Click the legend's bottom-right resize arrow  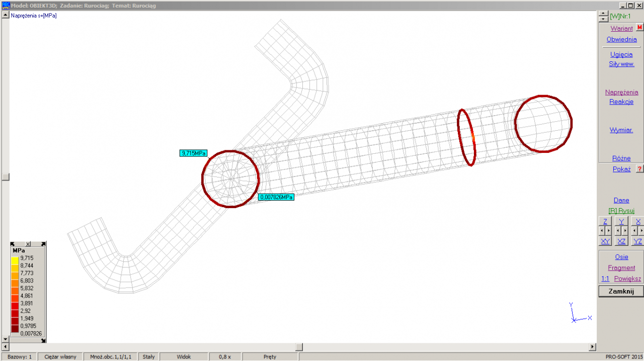(43, 340)
